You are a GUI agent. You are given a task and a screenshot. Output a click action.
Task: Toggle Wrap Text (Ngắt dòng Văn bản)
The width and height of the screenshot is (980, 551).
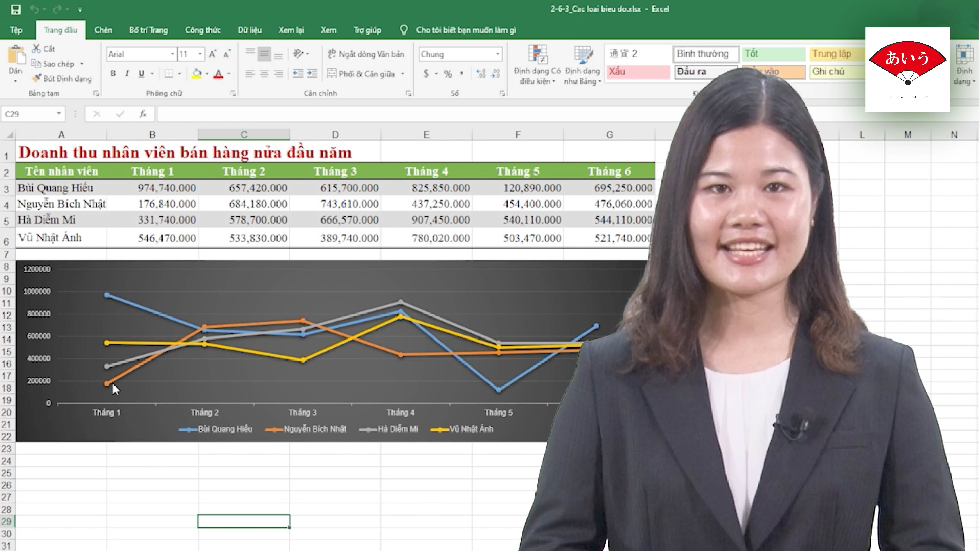(x=366, y=54)
